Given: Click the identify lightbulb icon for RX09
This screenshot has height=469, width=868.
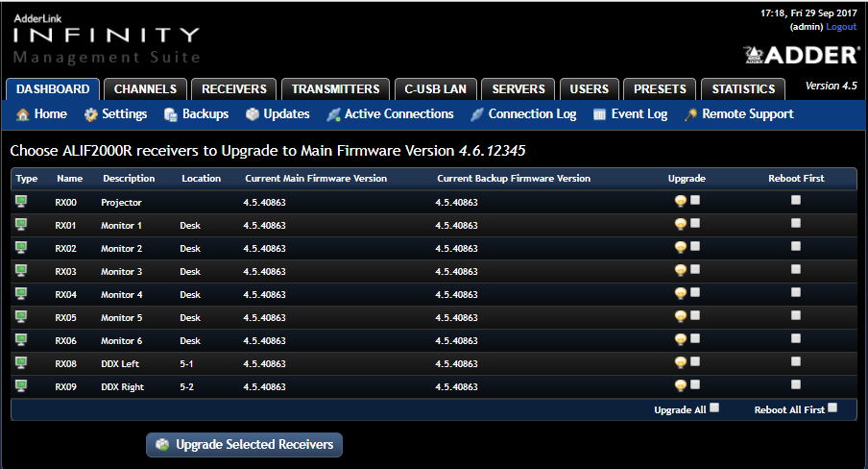Looking at the screenshot, I should [681, 385].
